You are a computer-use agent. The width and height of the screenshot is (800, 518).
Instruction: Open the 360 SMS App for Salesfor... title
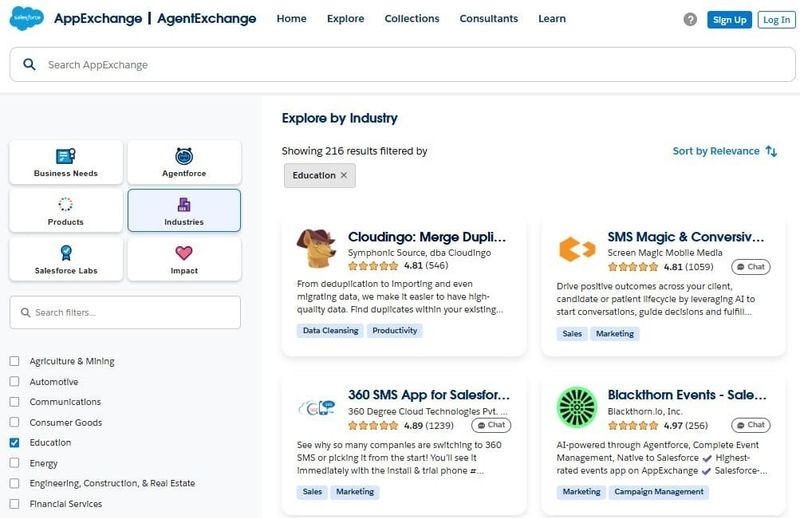[x=429, y=394]
